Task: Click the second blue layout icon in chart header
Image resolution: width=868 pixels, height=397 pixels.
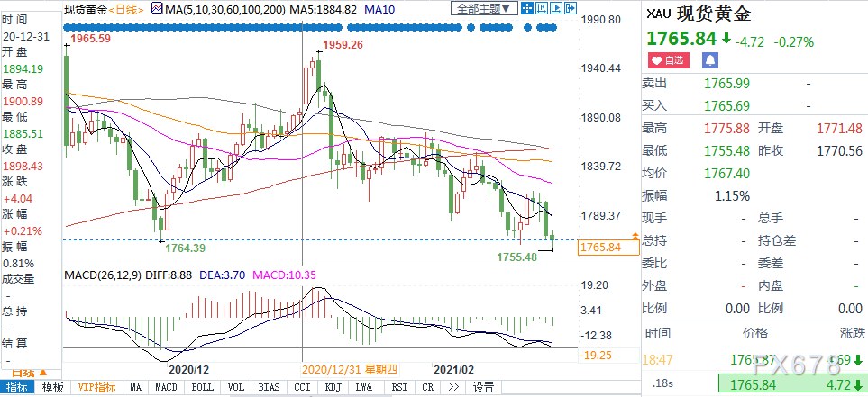Action: tap(541, 9)
